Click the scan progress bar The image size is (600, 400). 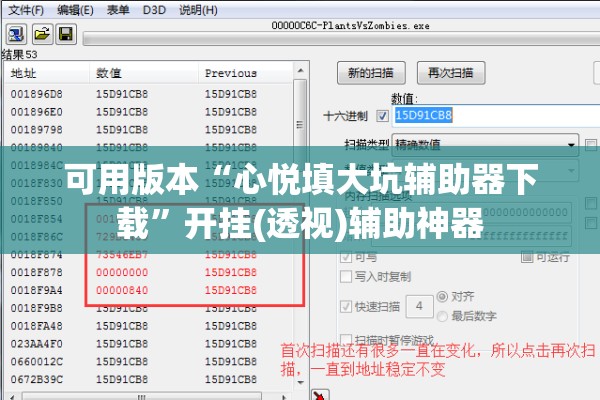(341, 39)
